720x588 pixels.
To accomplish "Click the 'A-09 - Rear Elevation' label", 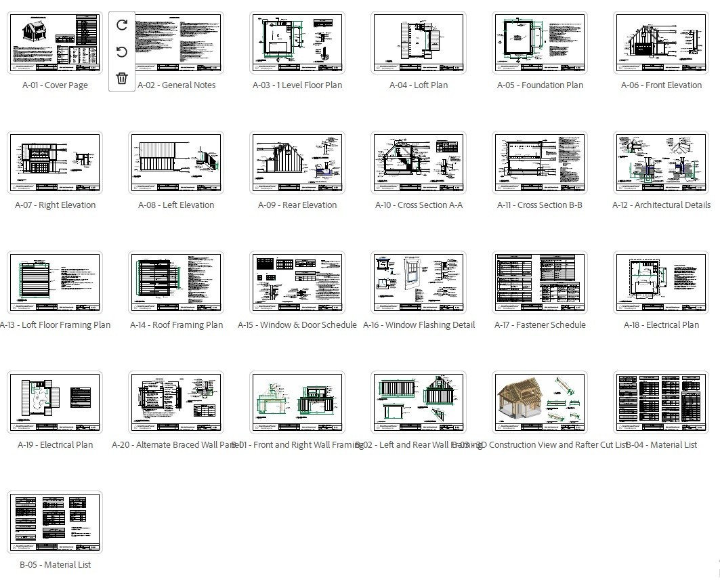I will pyautogui.click(x=297, y=205).
